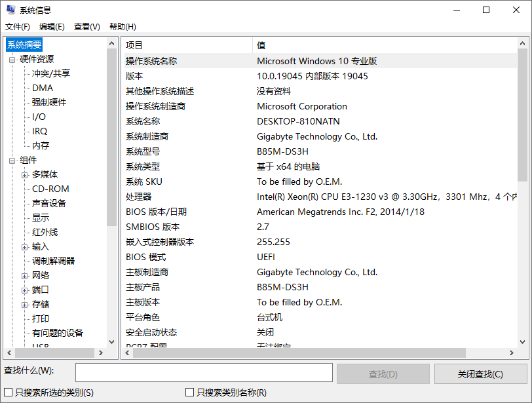Screen dimensions: 532x403
Task: Select 系统摘要 at the top of the tree
Action: click(24, 45)
